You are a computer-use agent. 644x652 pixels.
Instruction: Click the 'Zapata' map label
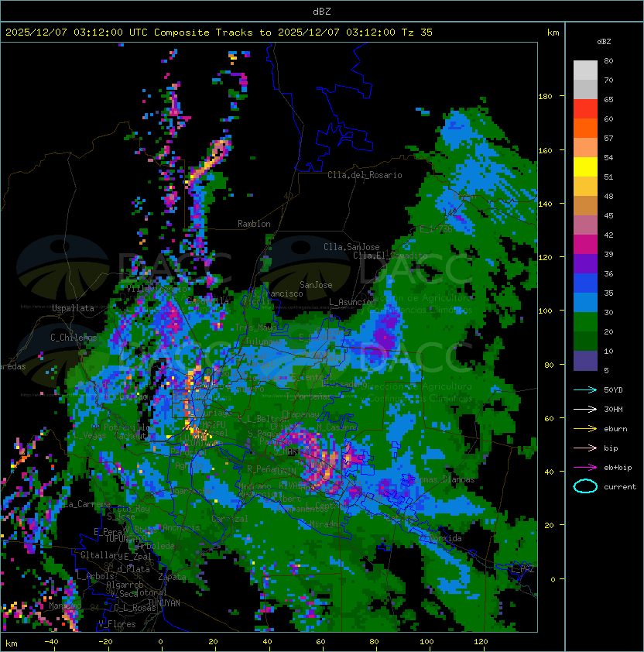point(172,577)
